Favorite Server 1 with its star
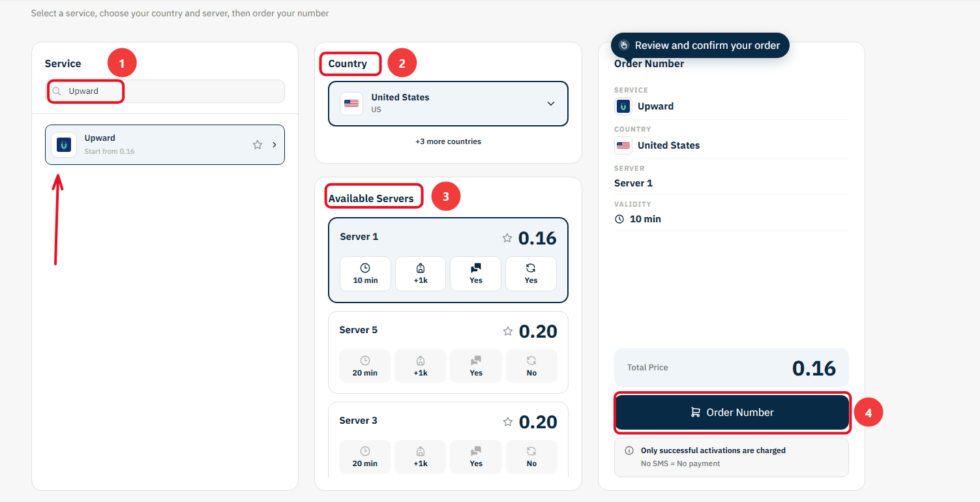Viewport: 980px width, 502px height. tap(507, 238)
